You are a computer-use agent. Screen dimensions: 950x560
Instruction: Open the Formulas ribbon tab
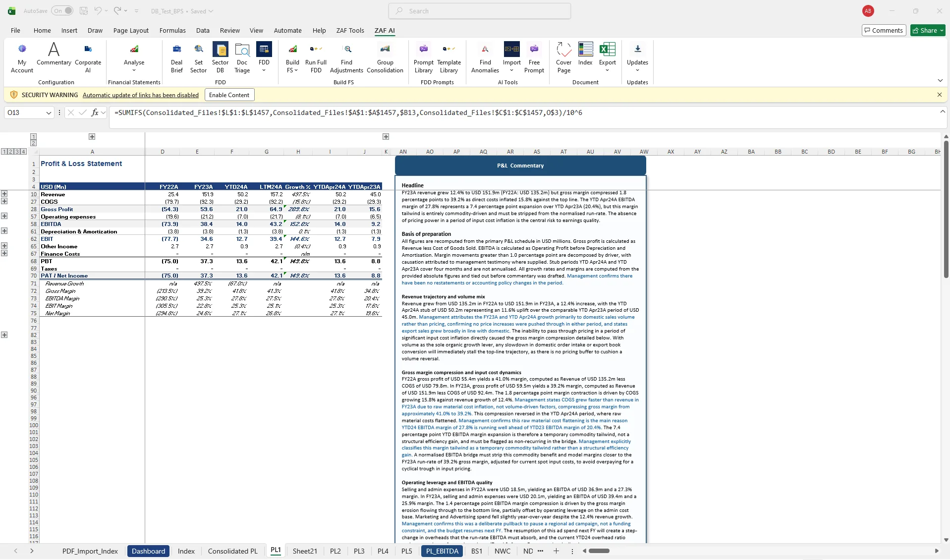[x=172, y=30]
